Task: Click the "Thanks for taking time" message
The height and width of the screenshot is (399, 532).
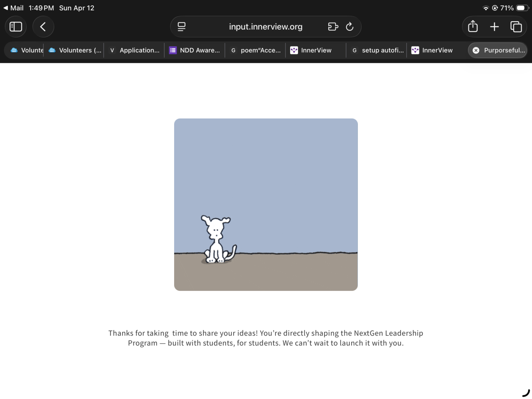Action: click(266, 338)
